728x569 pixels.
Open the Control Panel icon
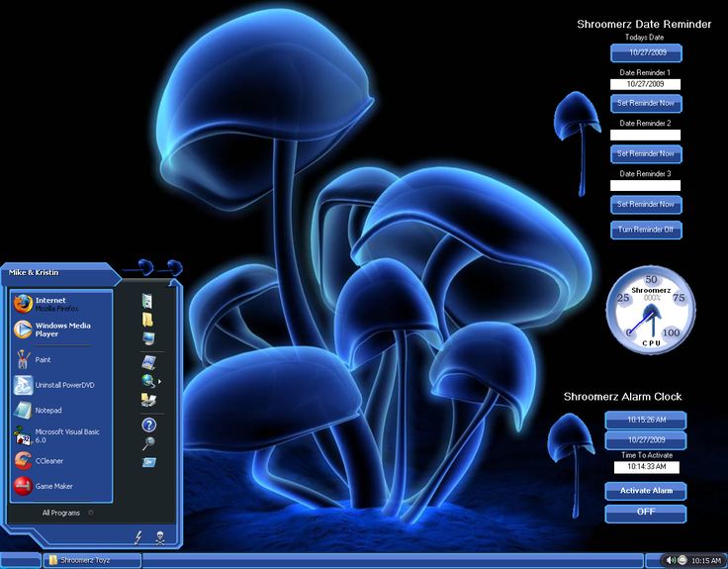tap(148, 362)
